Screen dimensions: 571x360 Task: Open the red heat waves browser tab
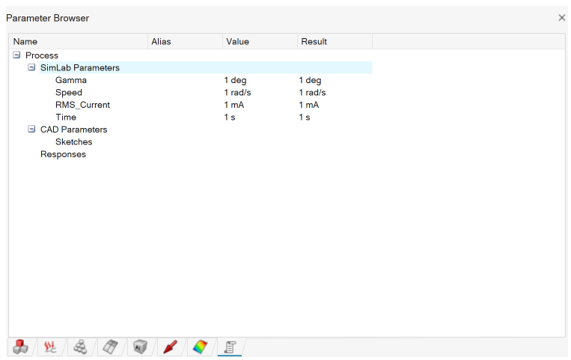tap(50, 347)
